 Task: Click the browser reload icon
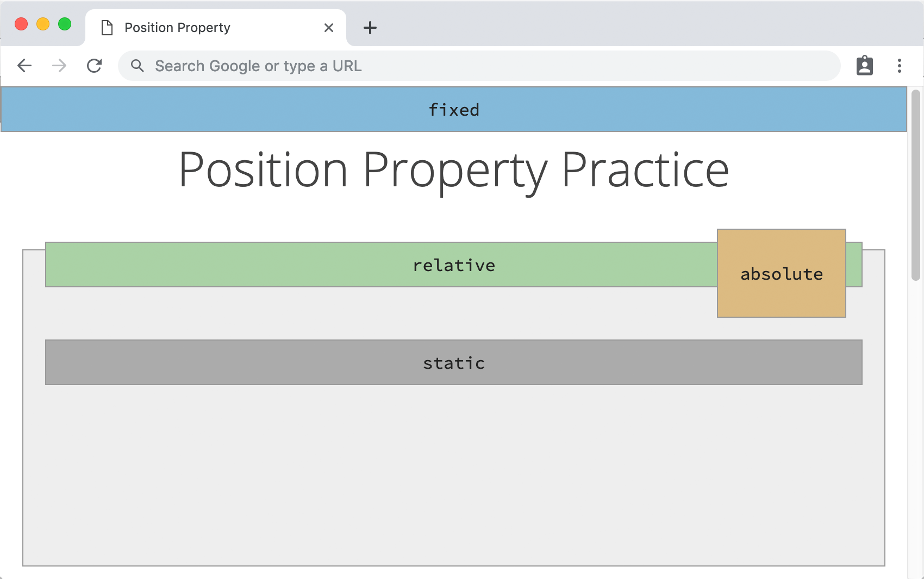(x=95, y=65)
